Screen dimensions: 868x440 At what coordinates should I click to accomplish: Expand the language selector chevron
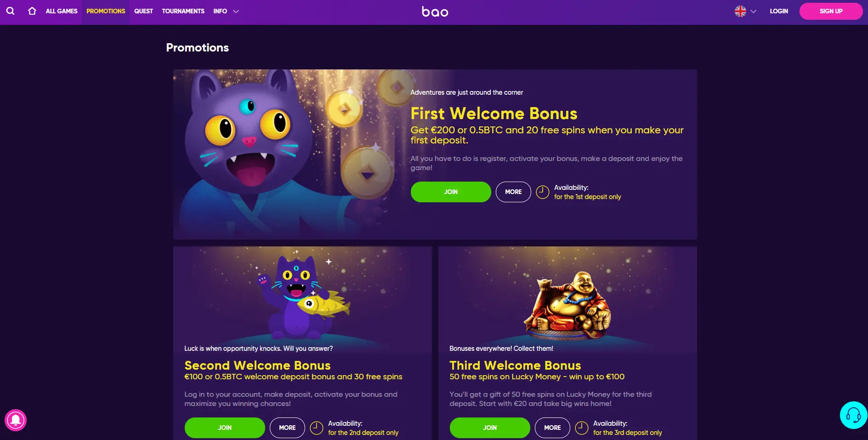tap(753, 11)
